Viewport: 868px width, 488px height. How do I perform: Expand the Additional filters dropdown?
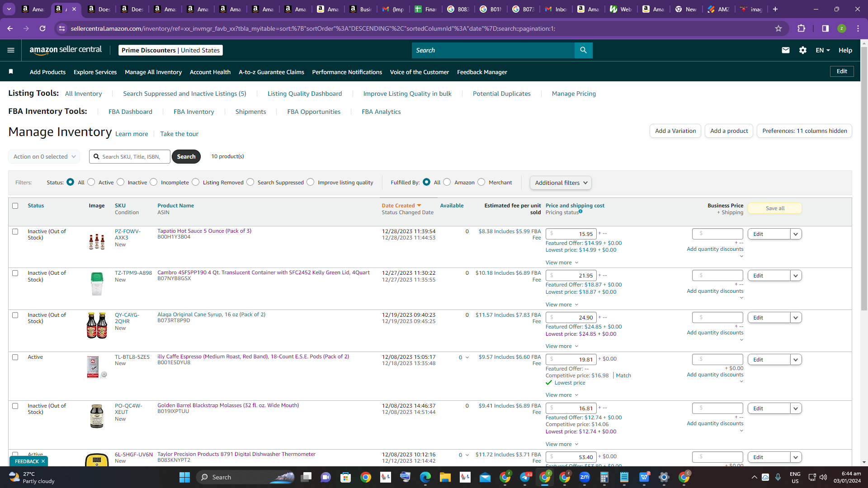click(561, 183)
